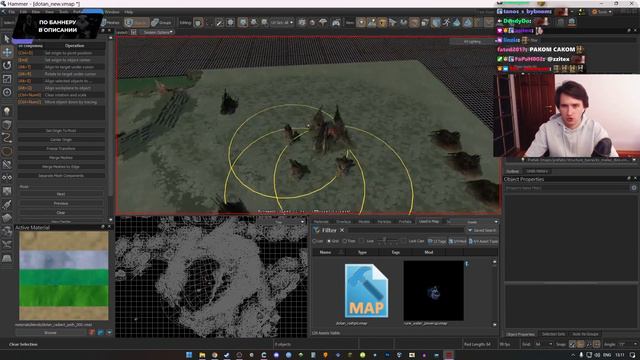Click the Merge Meshes button
The height and width of the screenshot is (360, 640).
(x=61, y=158)
